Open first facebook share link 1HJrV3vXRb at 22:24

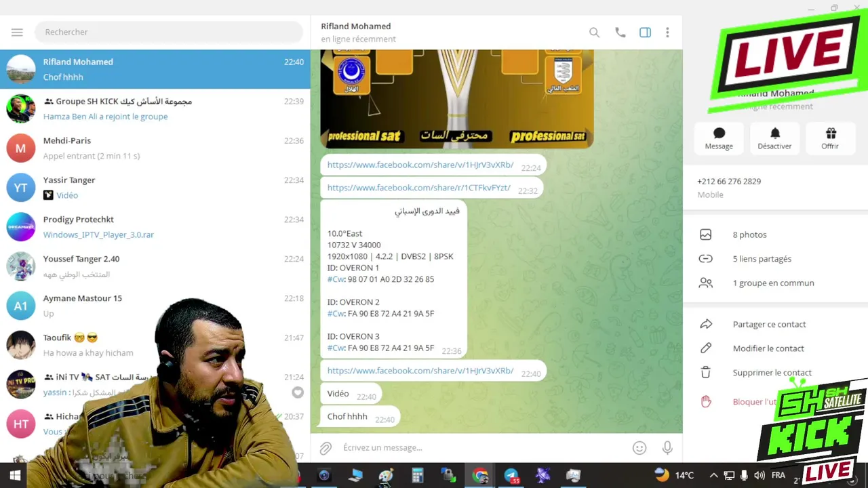point(420,165)
